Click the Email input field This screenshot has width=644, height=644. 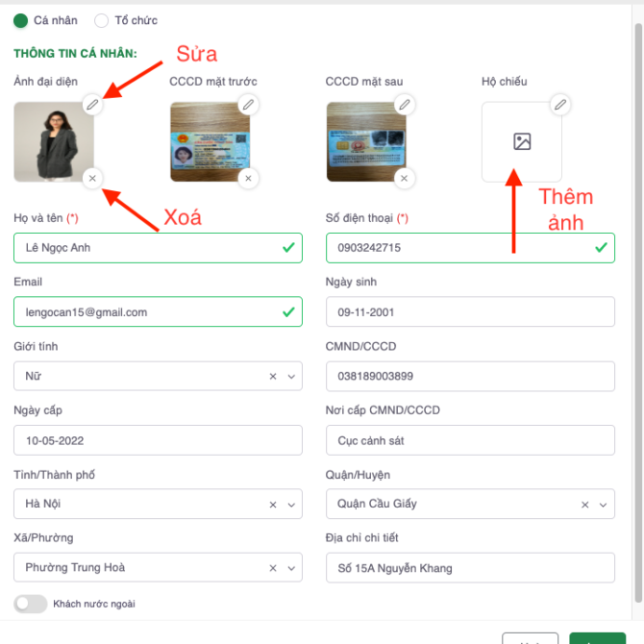point(144,312)
